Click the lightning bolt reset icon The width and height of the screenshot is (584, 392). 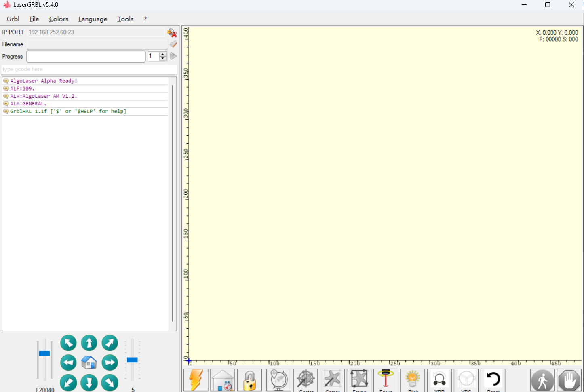(x=196, y=380)
